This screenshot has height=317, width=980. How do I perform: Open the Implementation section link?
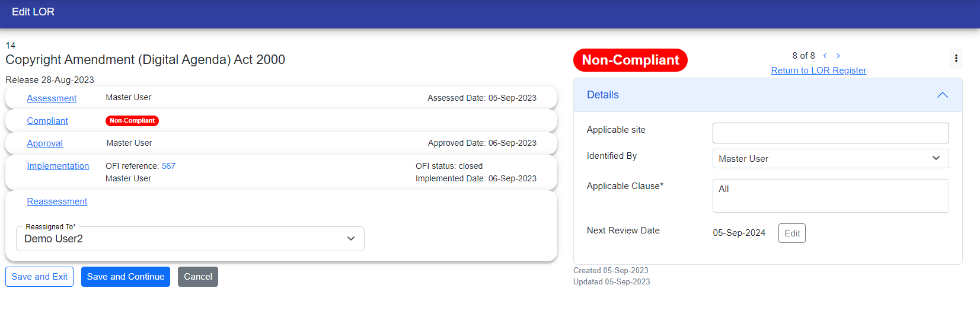pos(58,166)
